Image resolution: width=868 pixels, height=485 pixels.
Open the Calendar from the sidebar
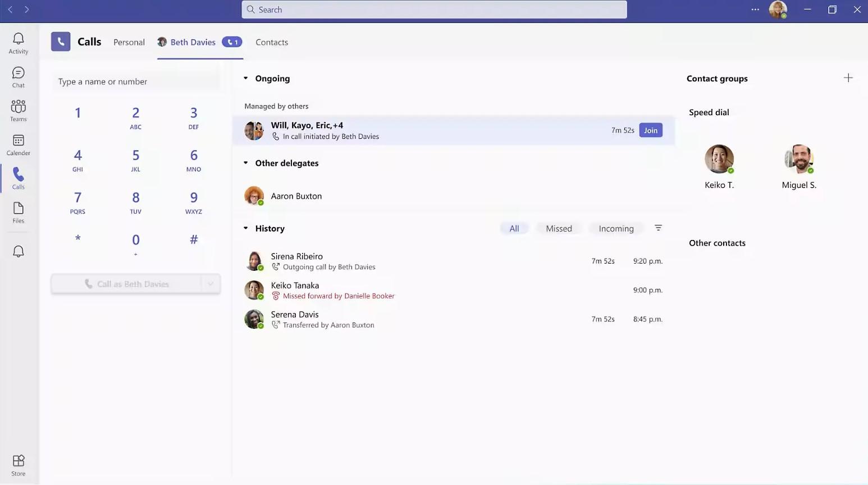coord(18,143)
